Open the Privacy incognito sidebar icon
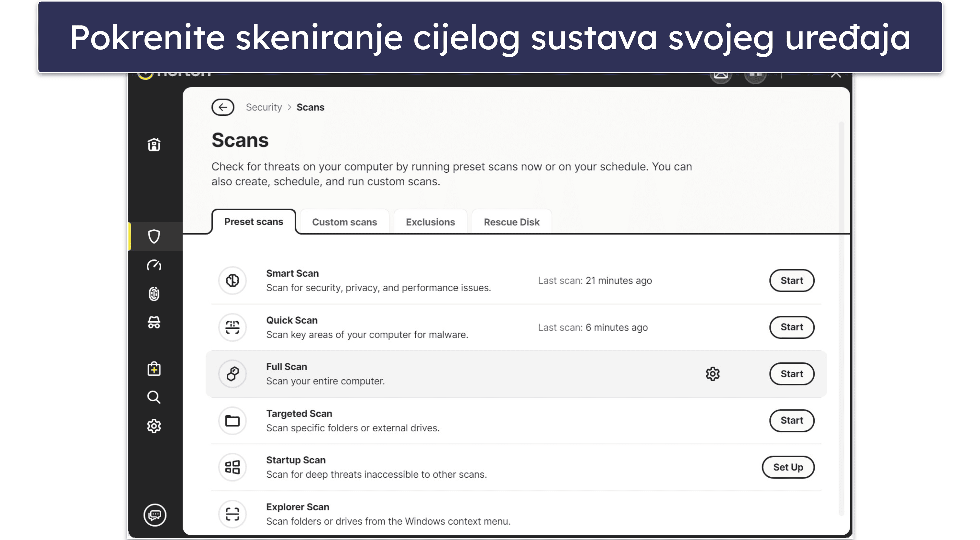 [154, 322]
